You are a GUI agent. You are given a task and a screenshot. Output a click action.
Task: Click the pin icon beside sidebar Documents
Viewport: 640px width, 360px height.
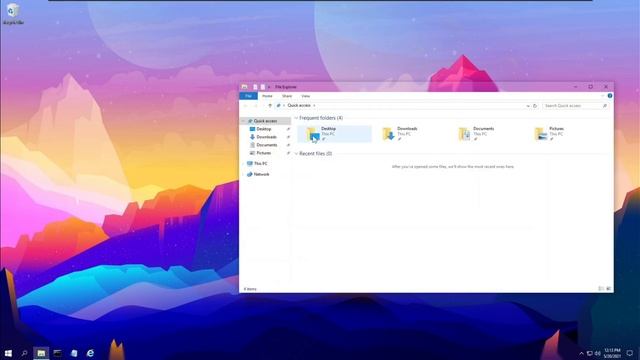click(288, 145)
